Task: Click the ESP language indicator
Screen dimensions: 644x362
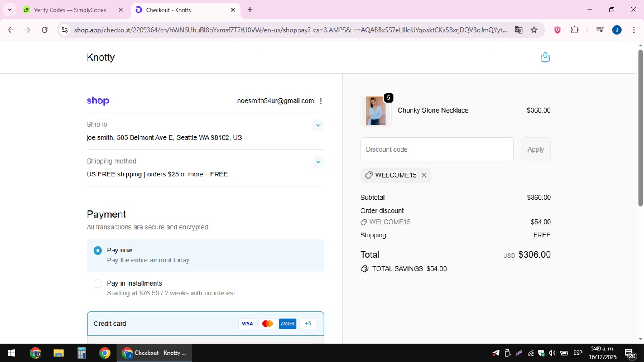Action: 578,353
